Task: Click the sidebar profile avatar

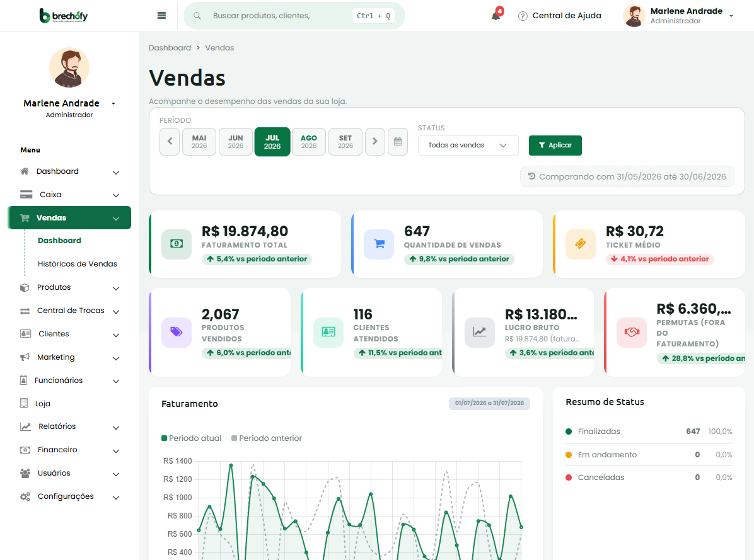Action: (x=69, y=68)
